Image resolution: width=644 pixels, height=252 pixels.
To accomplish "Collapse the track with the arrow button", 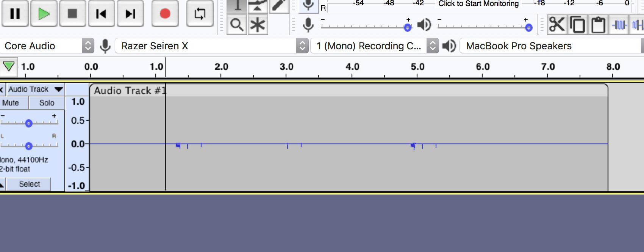I will pos(2,185).
